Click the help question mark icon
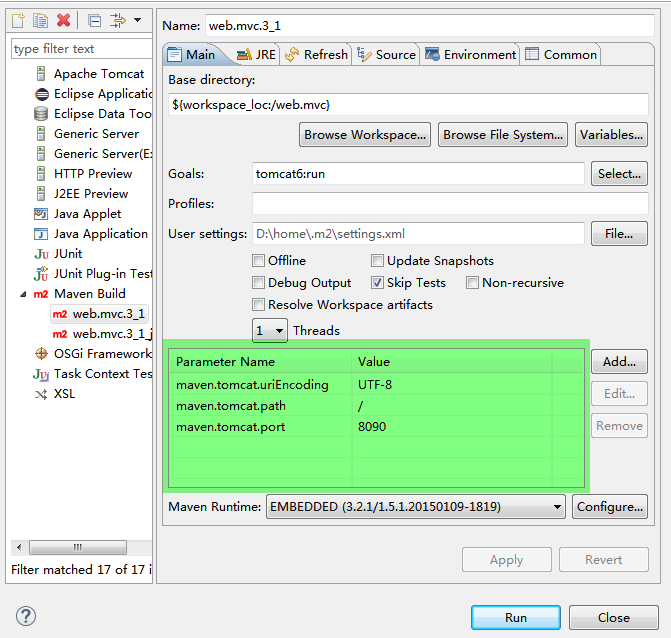This screenshot has height=638, width=671. point(26,616)
